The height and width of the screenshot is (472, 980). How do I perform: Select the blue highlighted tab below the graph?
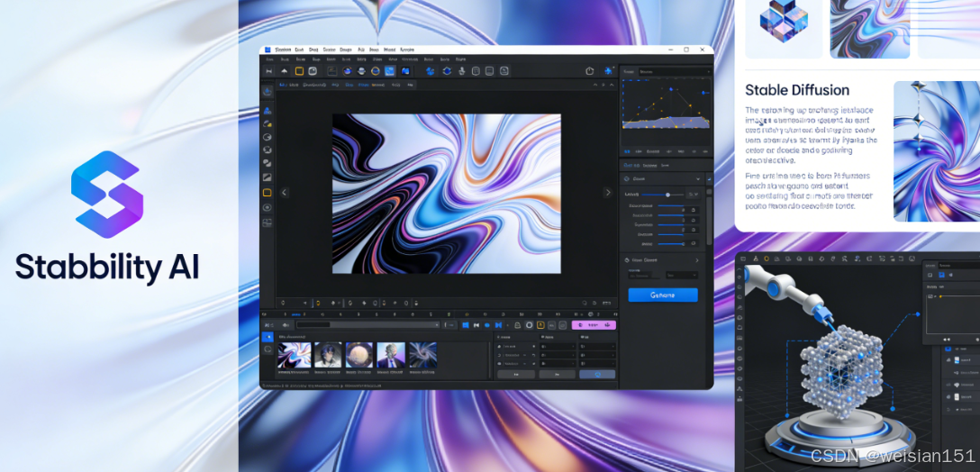pos(627,151)
